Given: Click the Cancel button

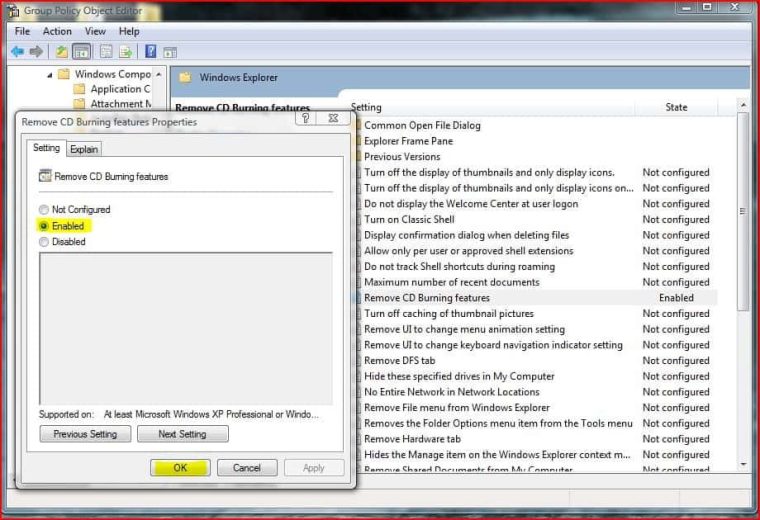Looking at the screenshot, I should click(247, 468).
